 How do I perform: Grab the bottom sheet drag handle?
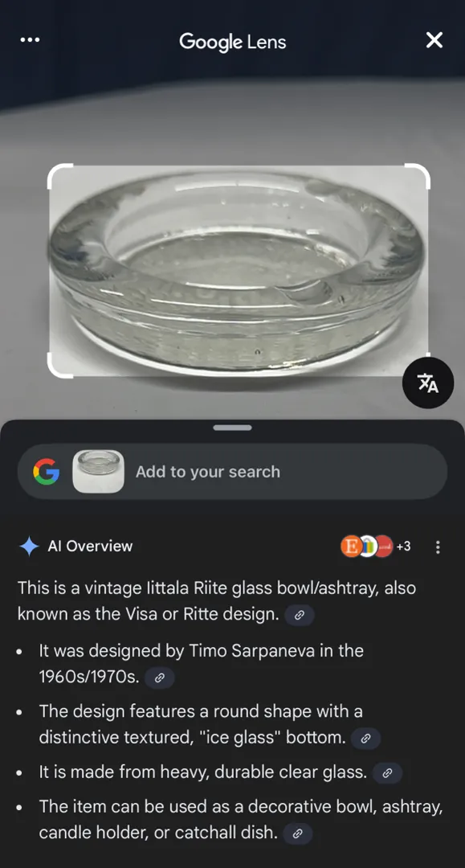[x=232, y=428]
